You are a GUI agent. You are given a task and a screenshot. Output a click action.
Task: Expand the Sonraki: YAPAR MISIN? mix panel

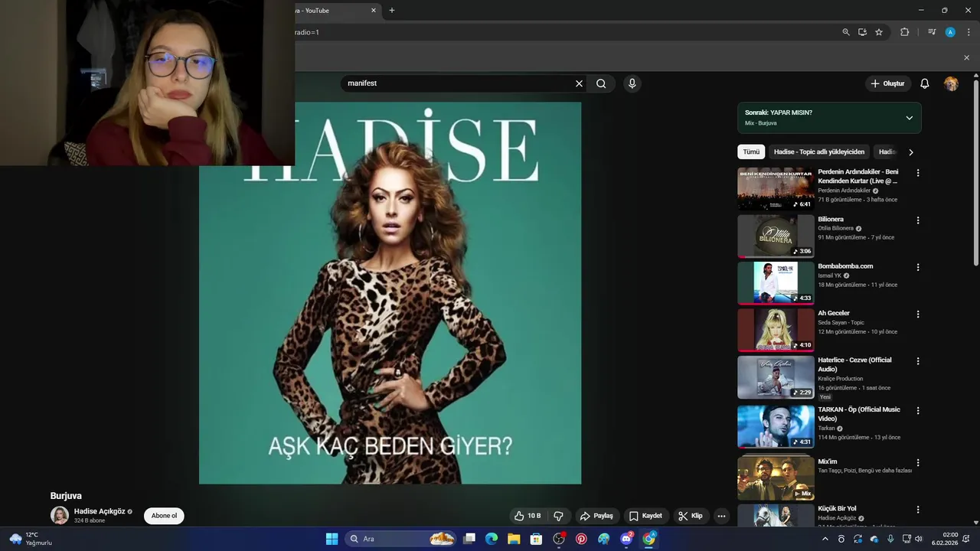[x=909, y=118]
